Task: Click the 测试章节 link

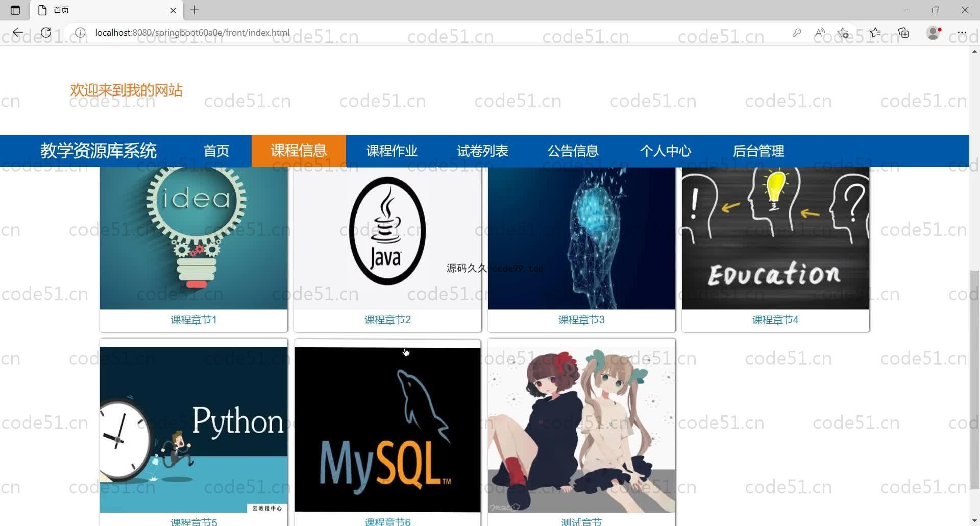Action: (581, 521)
